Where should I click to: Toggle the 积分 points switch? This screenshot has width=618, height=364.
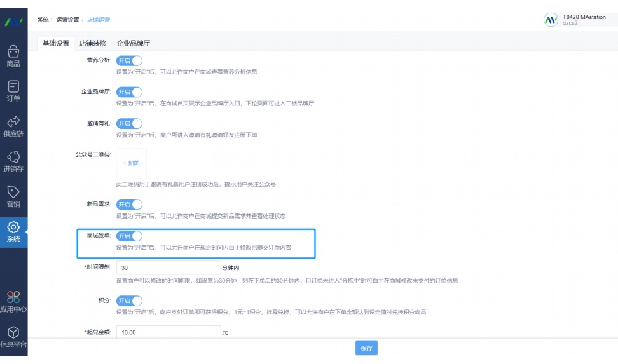[x=129, y=300]
